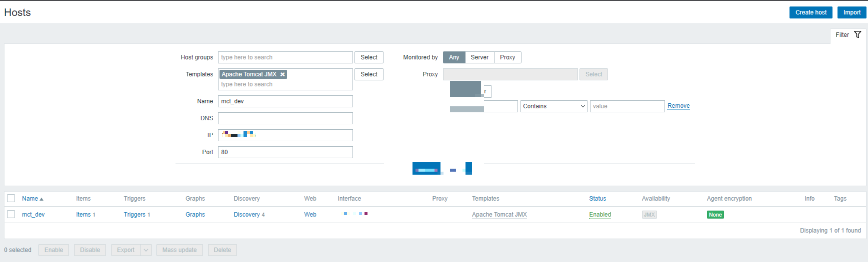Open Triggers for mct_dev
Screen dimensions: 868x262
pos(134,215)
